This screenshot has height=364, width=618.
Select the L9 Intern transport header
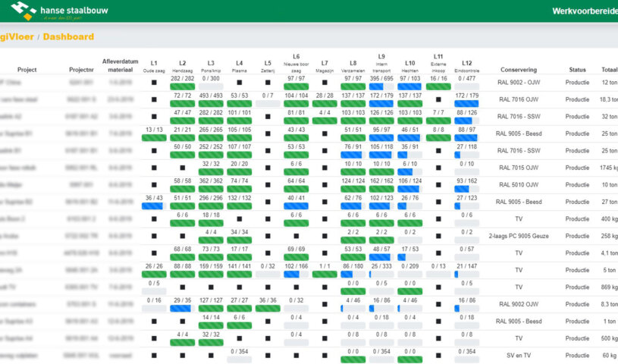pyautogui.click(x=381, y=63)
